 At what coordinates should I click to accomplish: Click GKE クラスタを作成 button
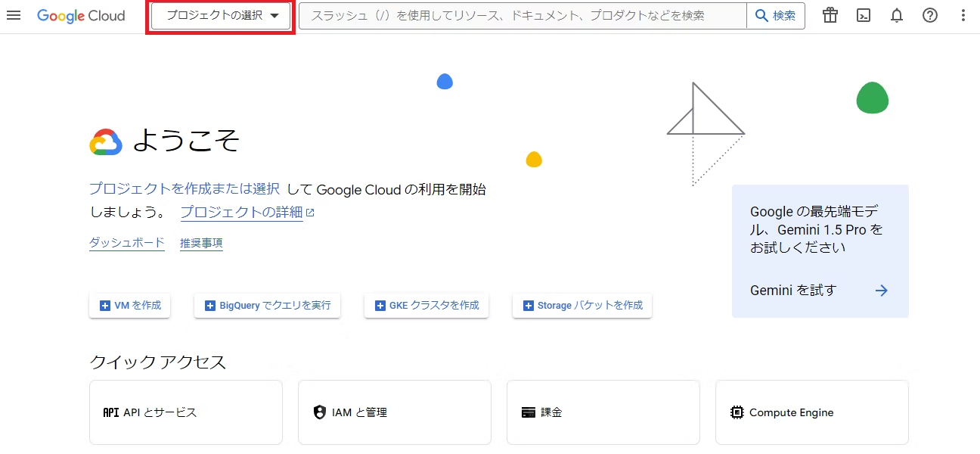[426, 306]
